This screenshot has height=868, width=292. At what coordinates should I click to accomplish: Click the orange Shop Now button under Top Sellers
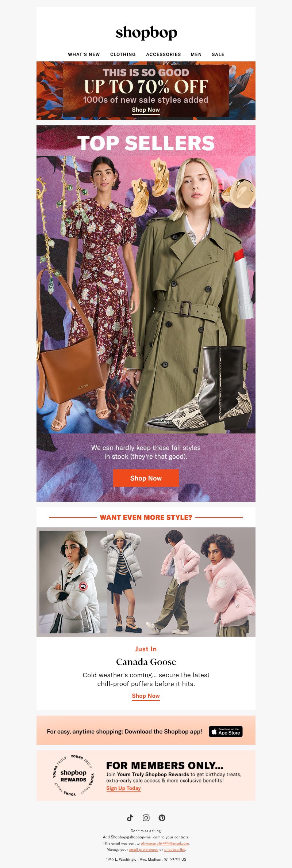pos(146,478)
